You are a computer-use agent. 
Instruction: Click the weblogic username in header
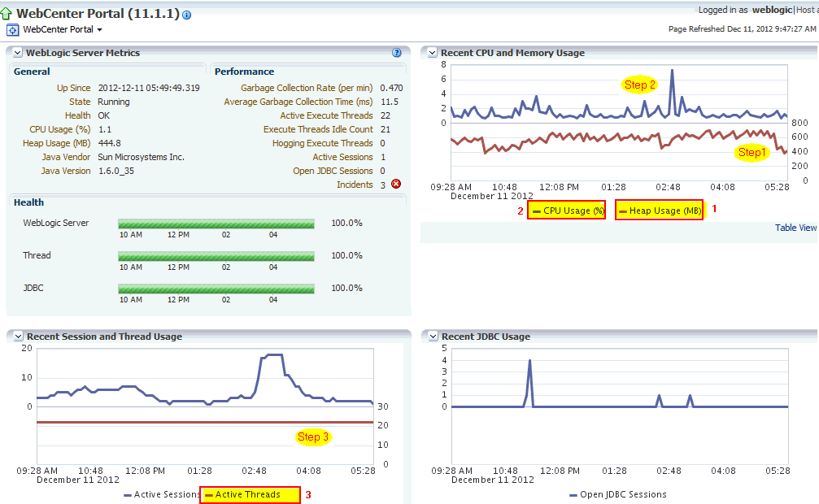pyautogui.click(x=773, y=10)
